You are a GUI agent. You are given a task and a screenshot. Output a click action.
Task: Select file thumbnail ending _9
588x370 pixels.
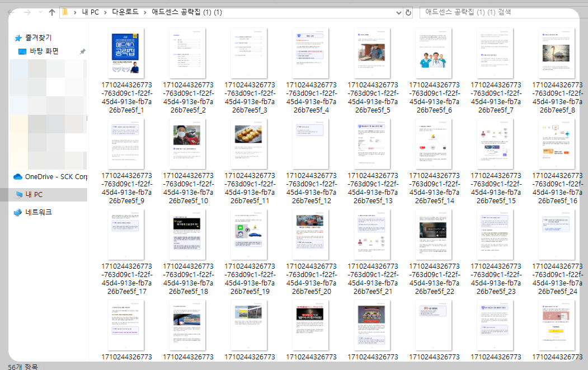point(126,144)
